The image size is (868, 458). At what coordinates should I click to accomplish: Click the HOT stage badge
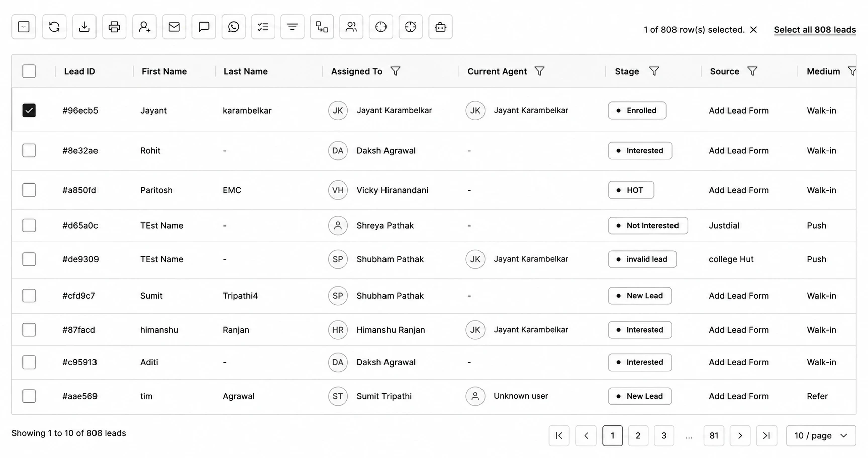coord(631,190)
